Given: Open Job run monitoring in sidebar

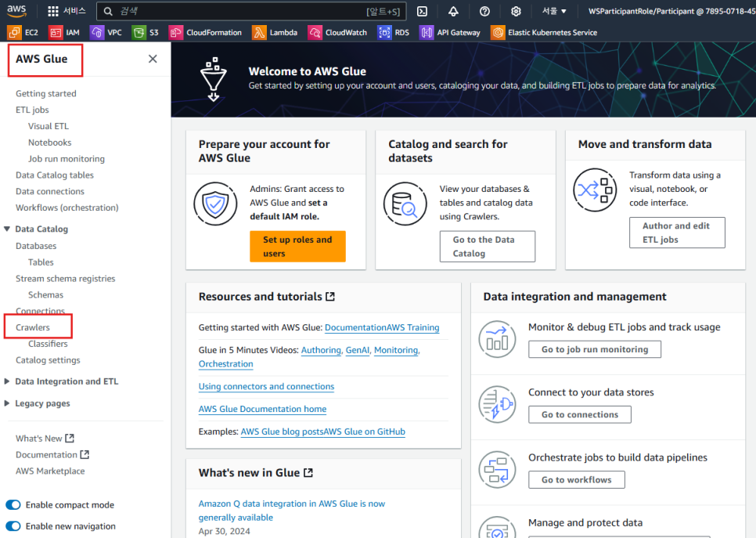Looking at the screenshot, I should [66, 159].
